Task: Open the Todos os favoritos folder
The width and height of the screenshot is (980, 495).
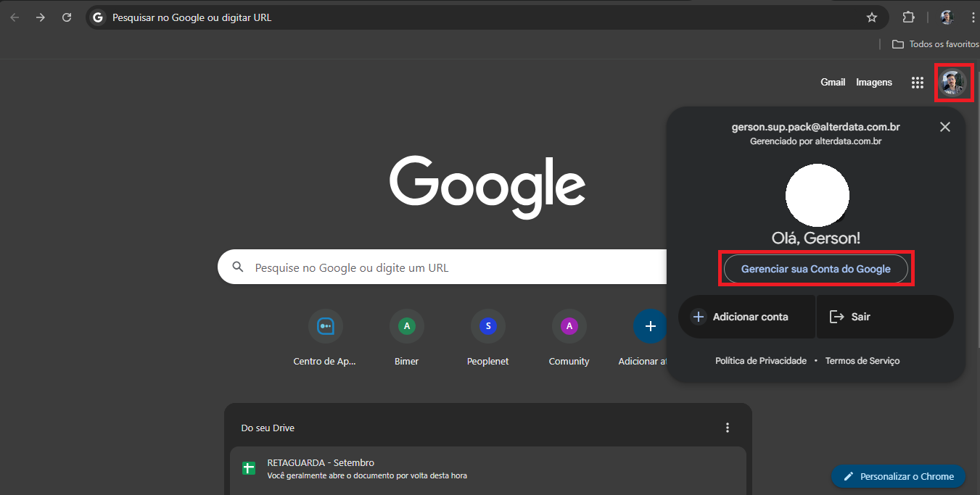Action: (936, 44)
